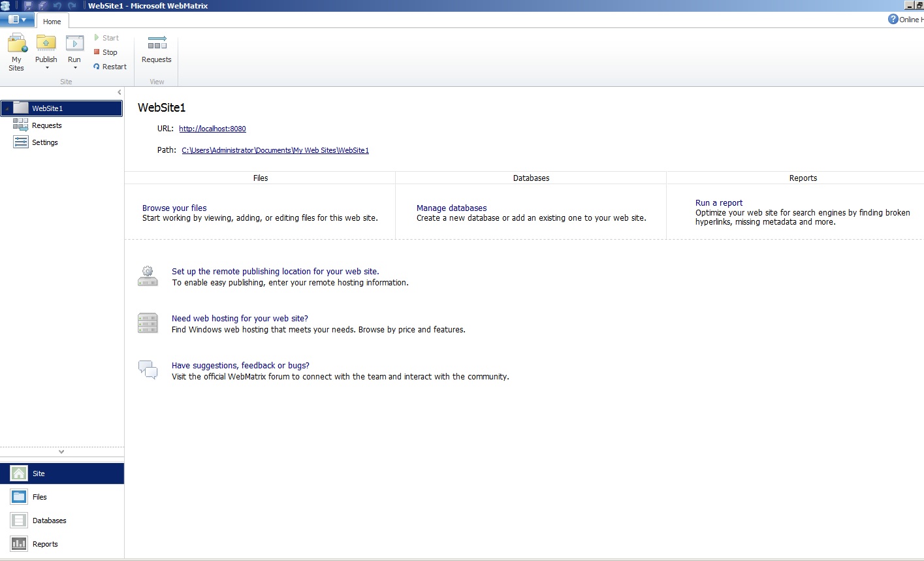Switch to the Files workspace
924x561 pixels.
point(62,497)
